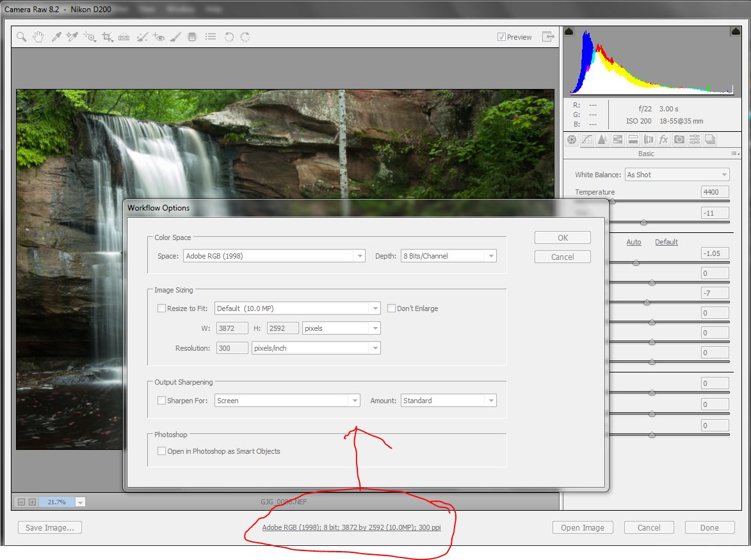This screenshot has width=751, height=560.
Task: Rotate image clockwise
Action: pyautogui.click(x=245, y=37)
